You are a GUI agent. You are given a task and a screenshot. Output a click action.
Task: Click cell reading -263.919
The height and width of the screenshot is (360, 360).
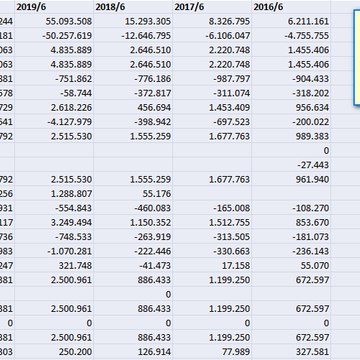(x=133, y=236)
